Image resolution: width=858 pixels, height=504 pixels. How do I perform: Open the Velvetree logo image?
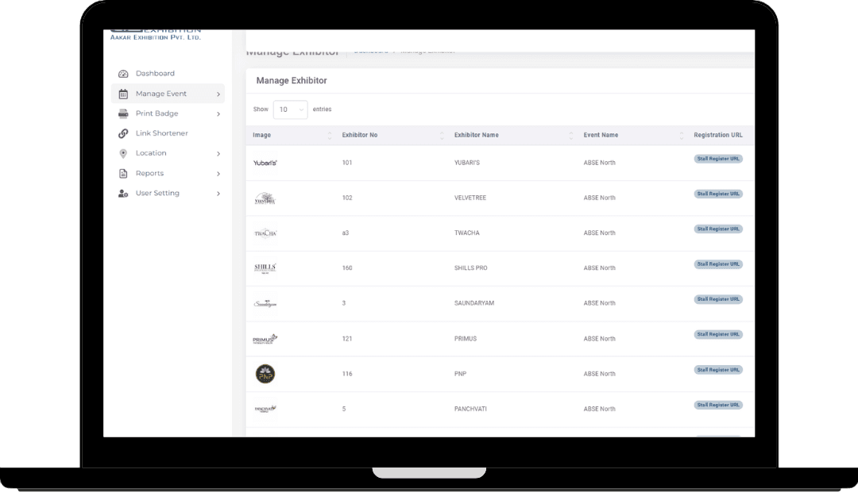[265, 198]
